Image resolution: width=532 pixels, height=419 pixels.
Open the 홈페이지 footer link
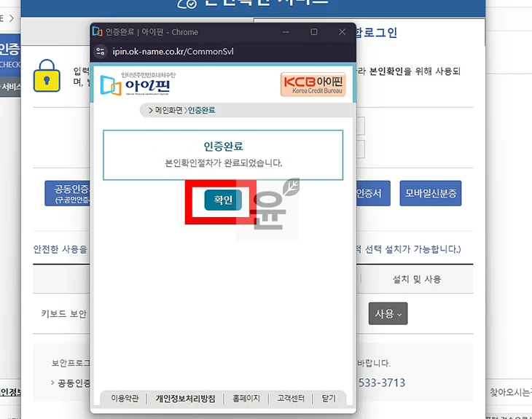246,399
